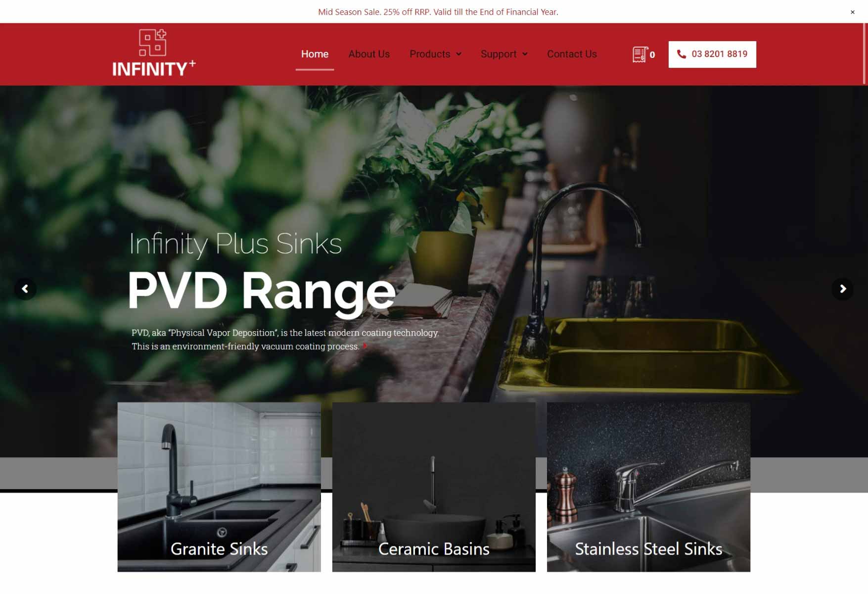Go to the About Us page
Screen dimensions: 868x594
[369, 54]
